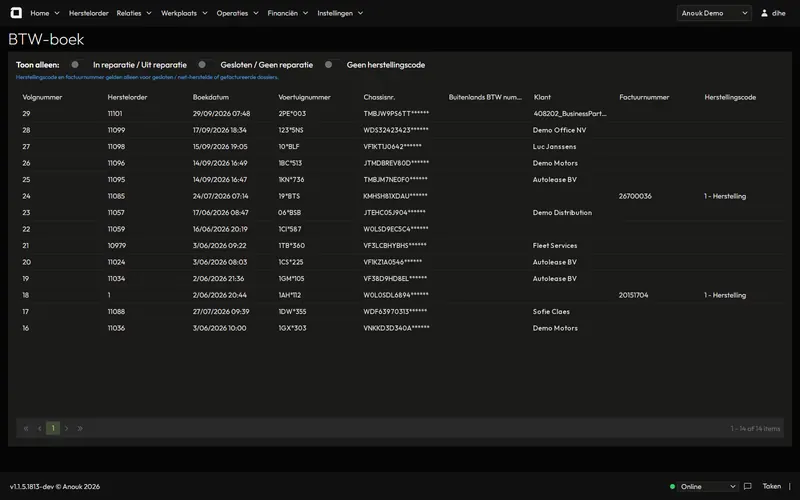This screenshot has width=800, height=500.
Task: Click factuurnummer 20151704
Action: coord(634,295)
